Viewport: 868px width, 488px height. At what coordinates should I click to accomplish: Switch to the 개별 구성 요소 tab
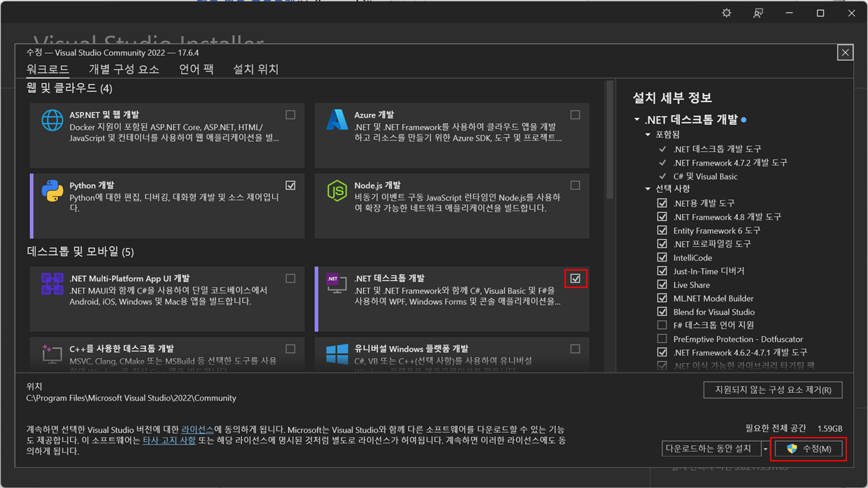[124, 69]
